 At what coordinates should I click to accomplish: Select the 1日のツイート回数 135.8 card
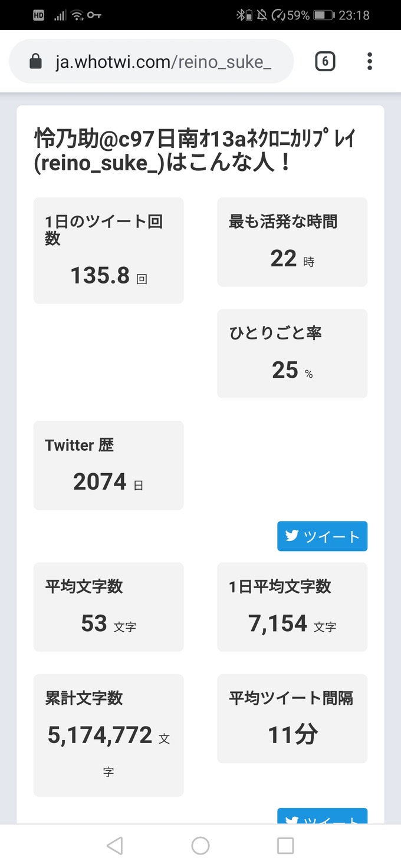click(x=109, y=250)
